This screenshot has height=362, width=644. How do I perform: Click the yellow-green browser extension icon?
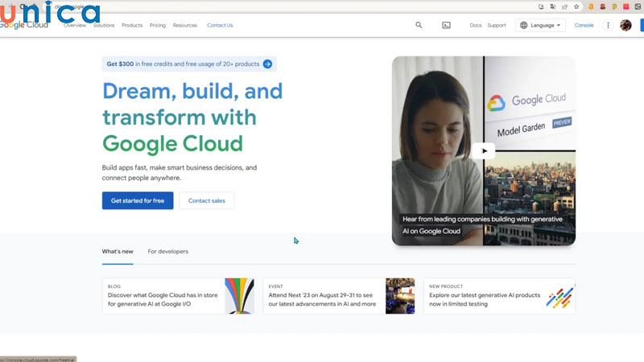click(614, 6)
